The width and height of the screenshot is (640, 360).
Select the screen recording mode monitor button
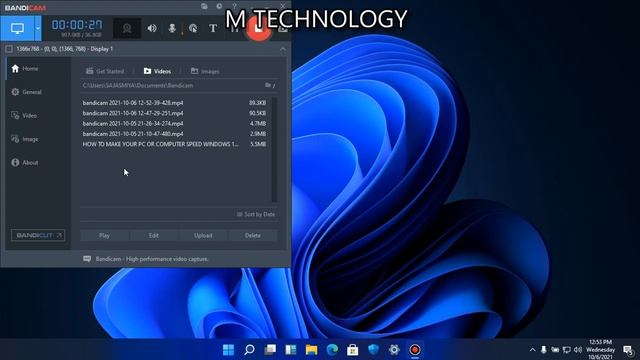17,29
